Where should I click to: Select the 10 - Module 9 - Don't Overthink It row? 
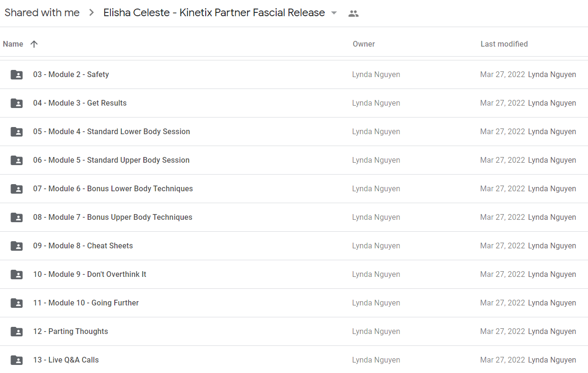click(294, 275)
